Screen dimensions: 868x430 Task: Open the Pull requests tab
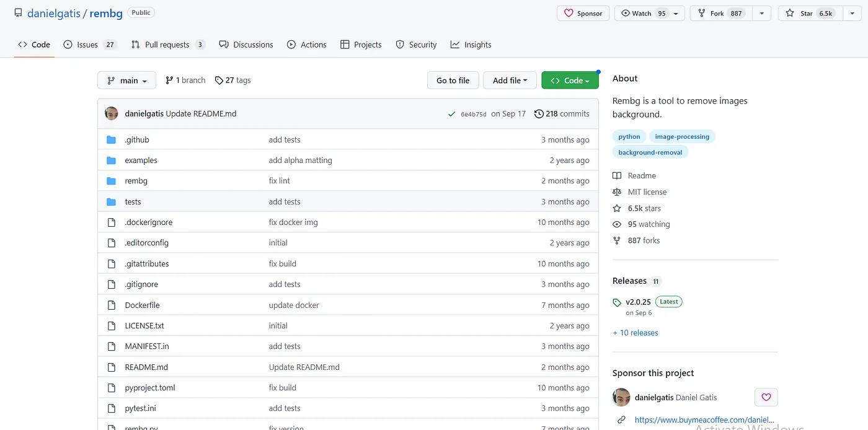[167, 45]
